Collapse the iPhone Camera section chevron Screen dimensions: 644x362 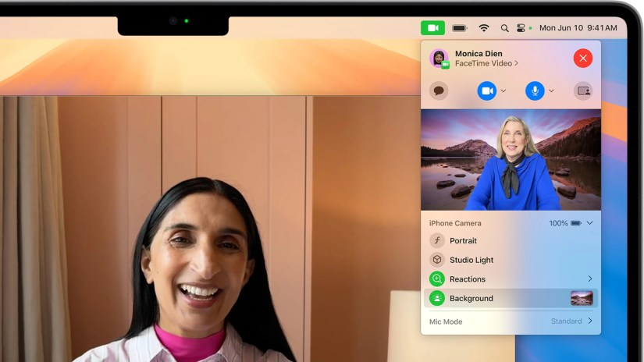[590, 223]
